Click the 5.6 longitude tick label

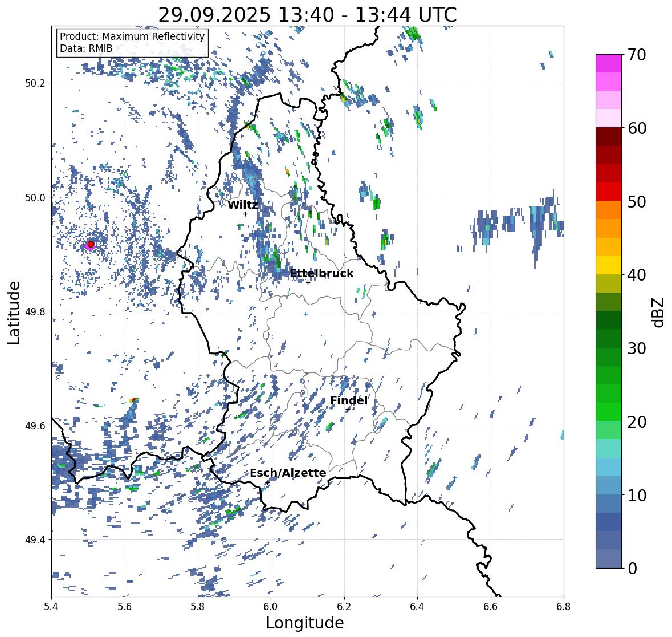125,607
